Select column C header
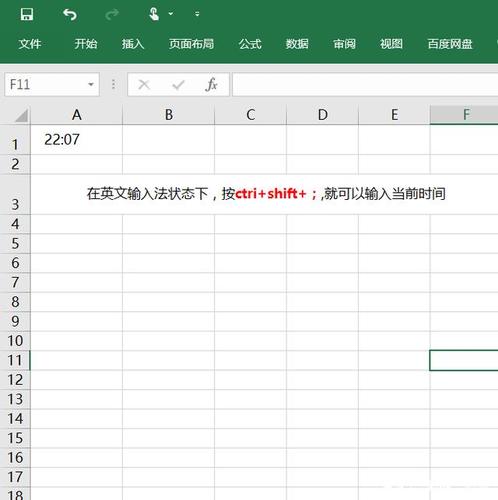Screen dimensions: 498x500 click(x=251, y=115)
